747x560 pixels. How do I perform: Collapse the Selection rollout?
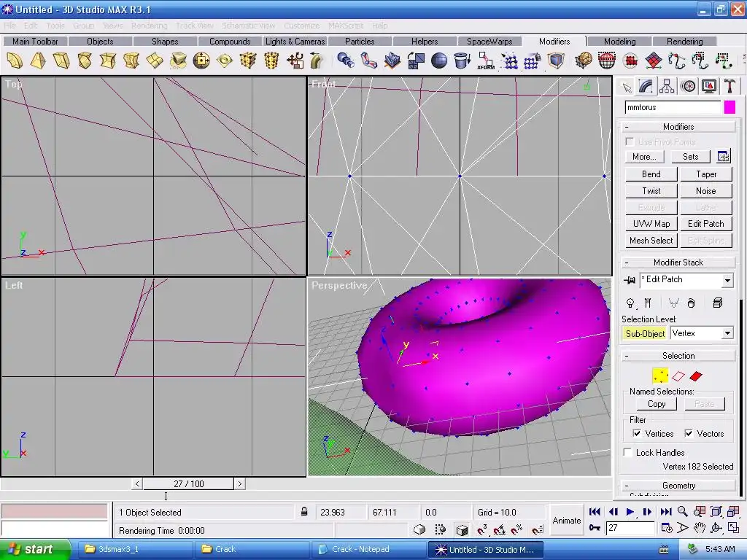678,356
